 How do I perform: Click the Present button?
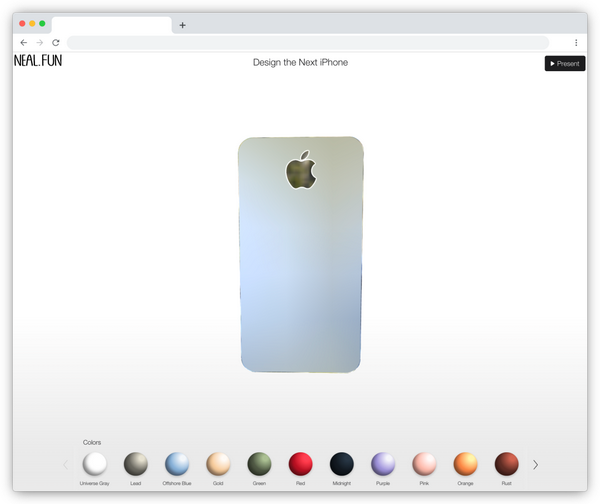tap(565, 64)
